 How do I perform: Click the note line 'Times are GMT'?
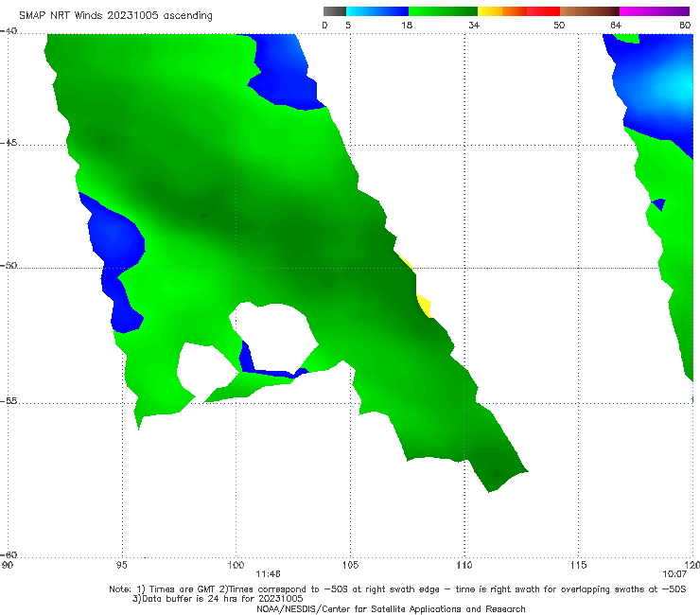click(x=184, y=589)
